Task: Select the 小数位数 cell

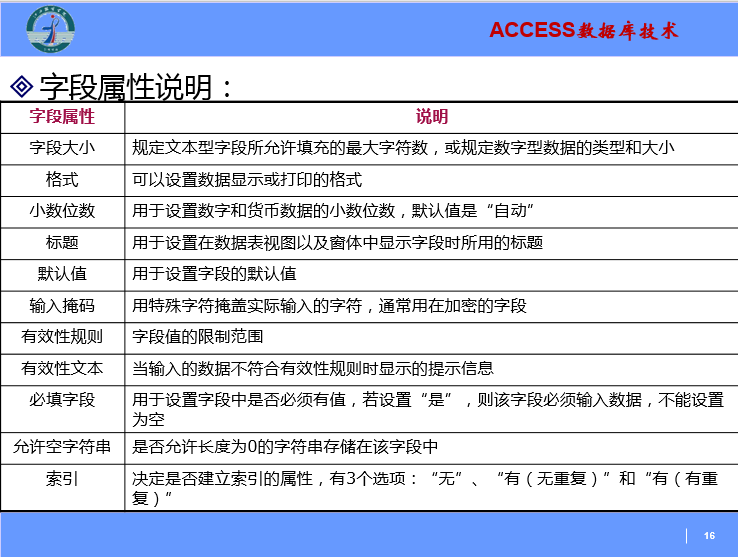Action: pyautogui.click(x=62, y=210)
